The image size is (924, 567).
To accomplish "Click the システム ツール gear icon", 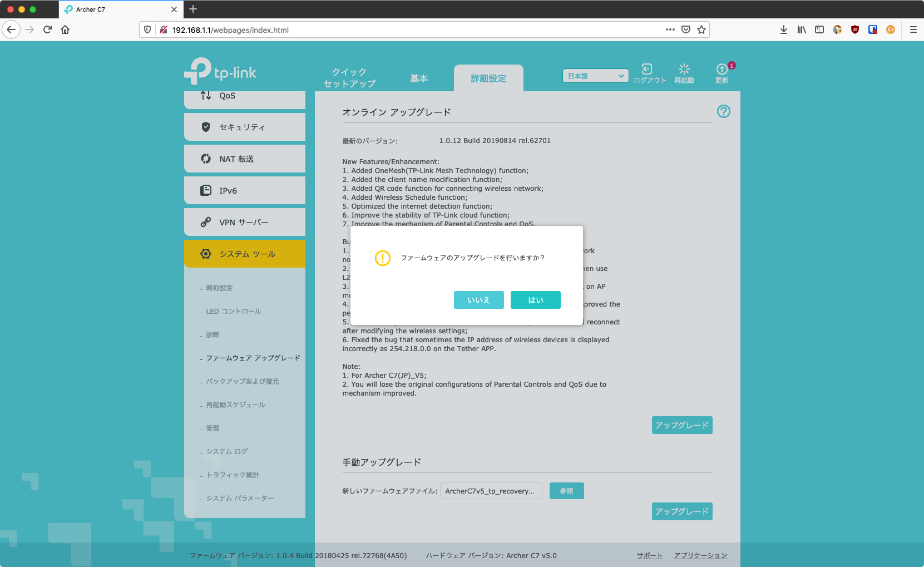I will pos(206,254).
